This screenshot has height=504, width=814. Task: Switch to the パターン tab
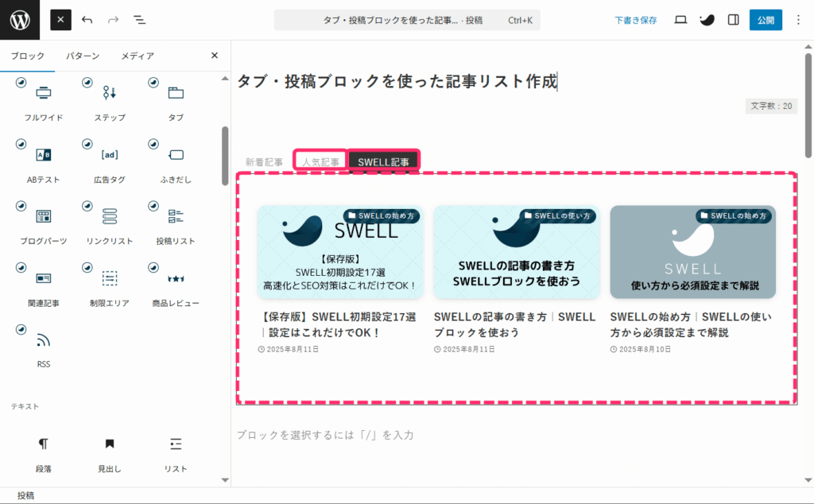point(83,56)
